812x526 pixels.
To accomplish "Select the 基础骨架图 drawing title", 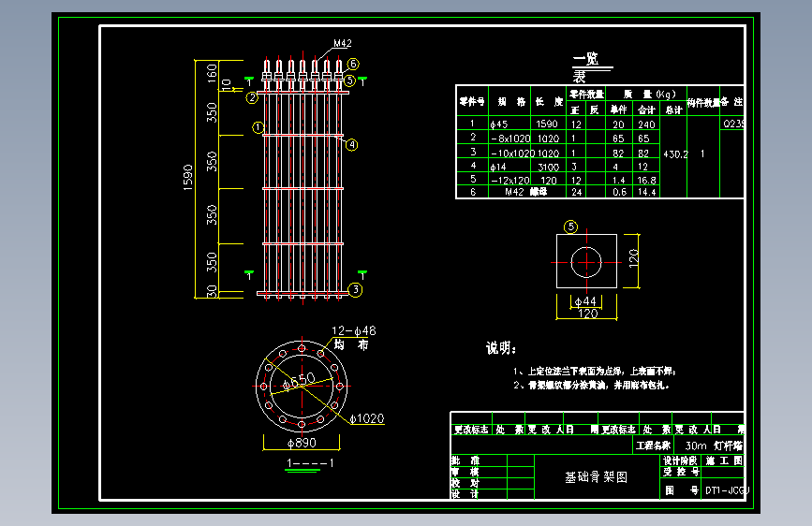I will (596, 477).
